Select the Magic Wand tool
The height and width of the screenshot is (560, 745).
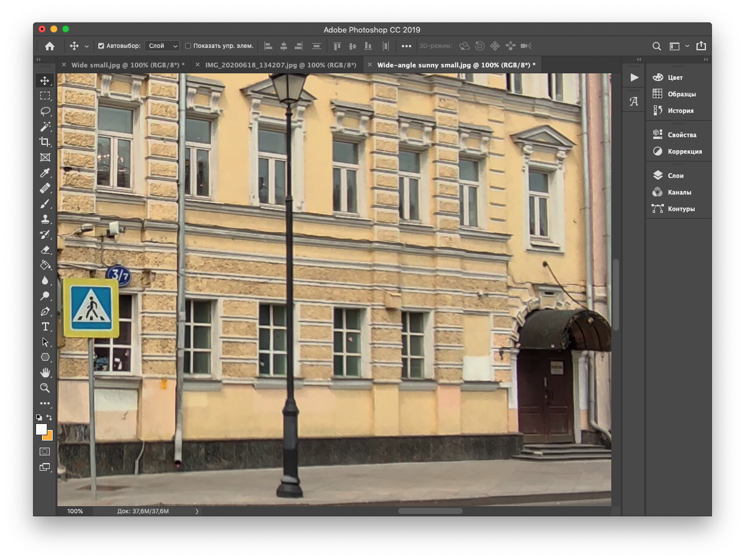coord(45,127)
